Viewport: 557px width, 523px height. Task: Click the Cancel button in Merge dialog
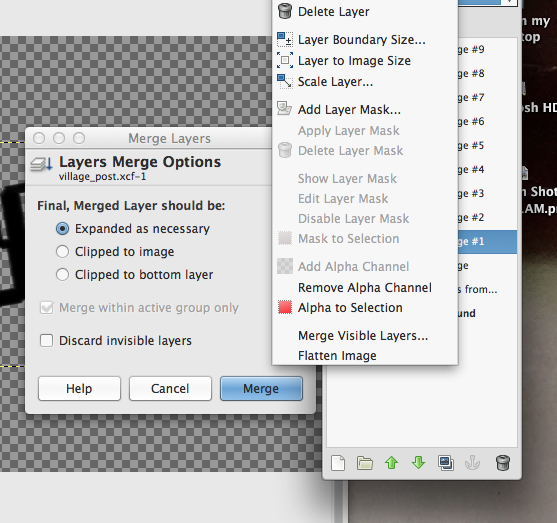pyautogui.click(x=170, y=389)
